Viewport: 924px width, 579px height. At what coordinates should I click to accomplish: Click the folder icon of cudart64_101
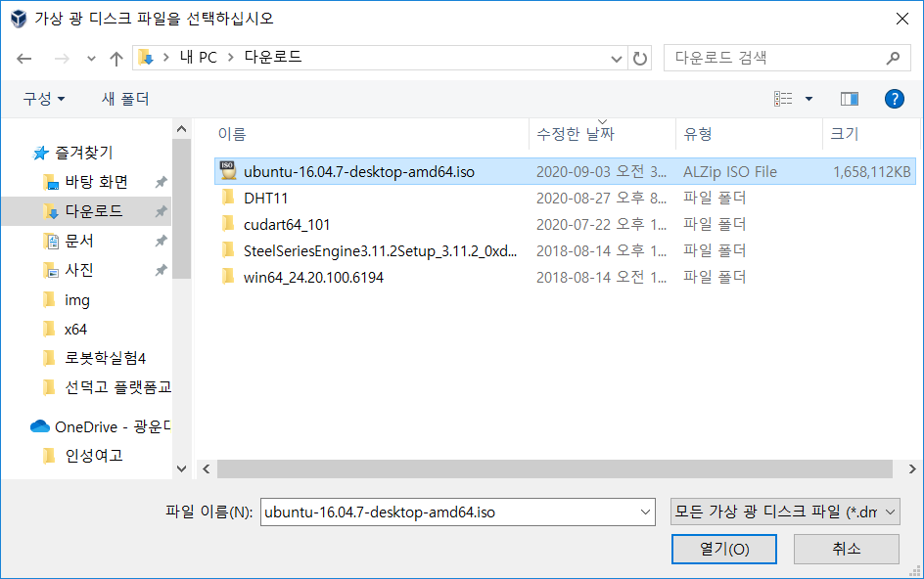coord(228,224)
